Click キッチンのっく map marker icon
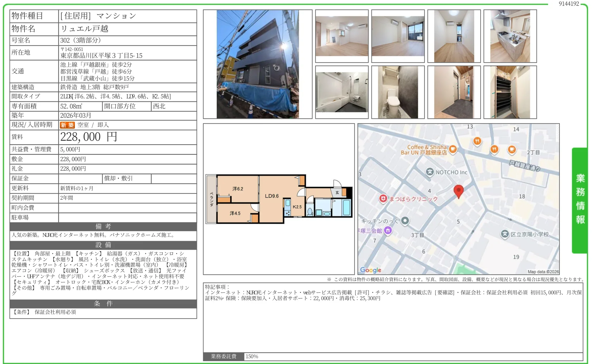The image size is (592, 364). [x=405, y=221]
